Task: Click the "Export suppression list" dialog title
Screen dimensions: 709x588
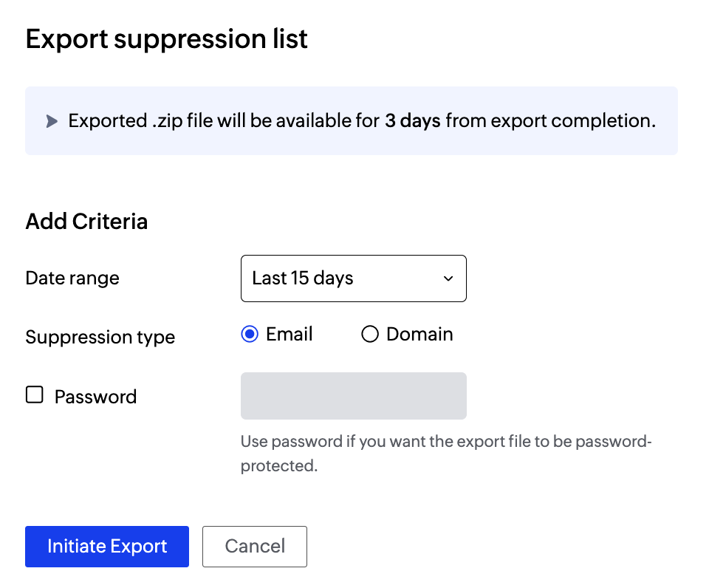Action: pyautogui.click(x=166, y=39)
